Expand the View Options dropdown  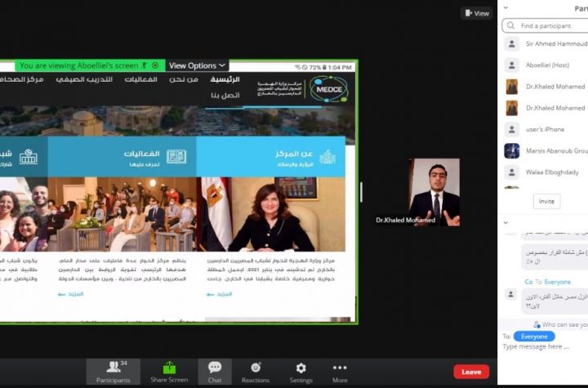coord(197,65)
